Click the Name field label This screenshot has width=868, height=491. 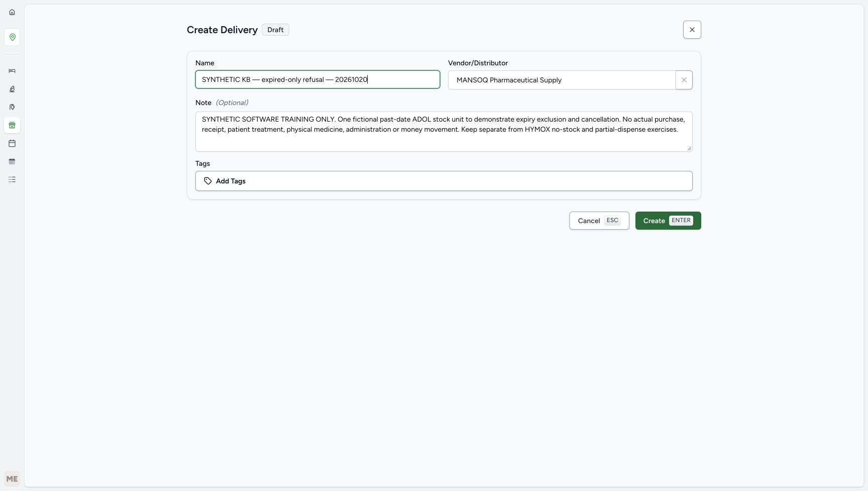[x=204, y=63]
